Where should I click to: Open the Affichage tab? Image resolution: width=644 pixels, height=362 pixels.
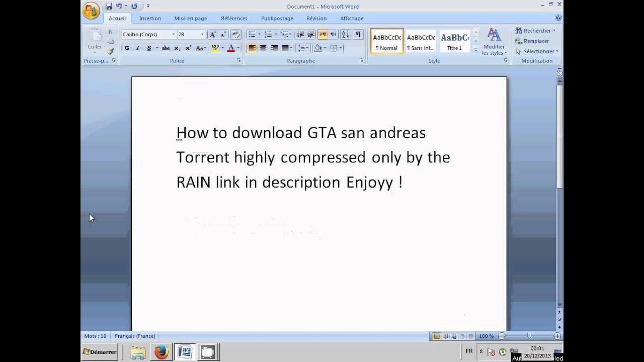click(x=352, y=18)
